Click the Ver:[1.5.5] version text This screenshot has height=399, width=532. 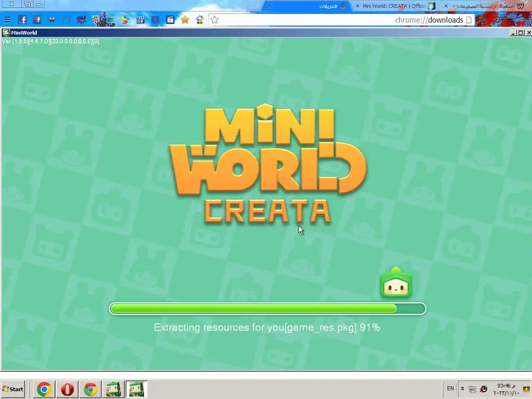(x=51, y=41)
